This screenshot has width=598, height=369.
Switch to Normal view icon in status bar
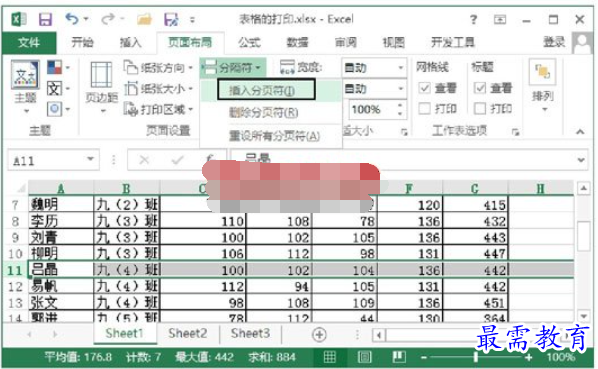[x=330, y=357]
